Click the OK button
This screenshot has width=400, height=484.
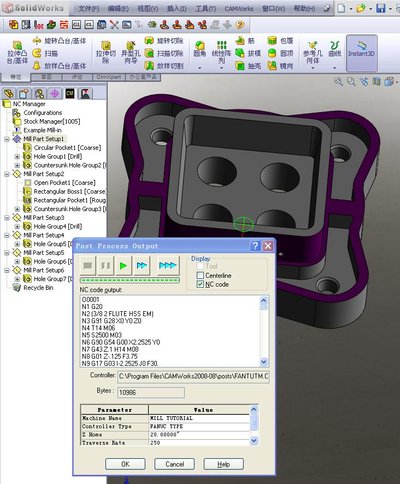coord(125,464)
